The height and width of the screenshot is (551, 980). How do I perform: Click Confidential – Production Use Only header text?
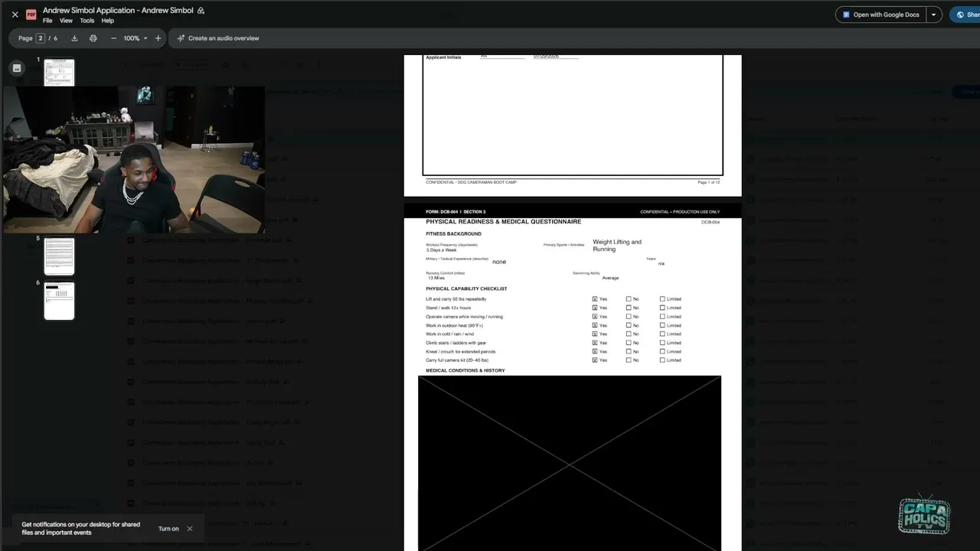[x=680, y=212]
